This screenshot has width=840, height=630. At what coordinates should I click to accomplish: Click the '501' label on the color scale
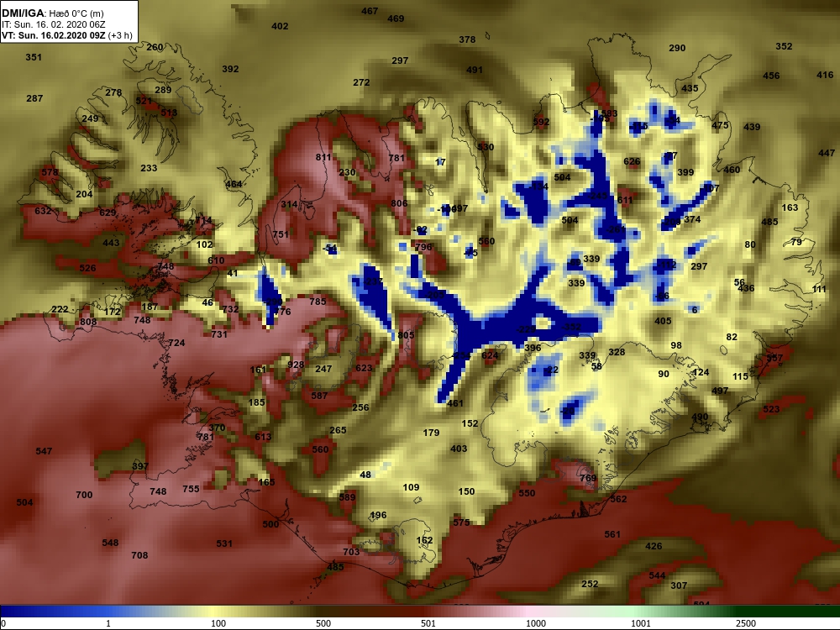point(428,623)
